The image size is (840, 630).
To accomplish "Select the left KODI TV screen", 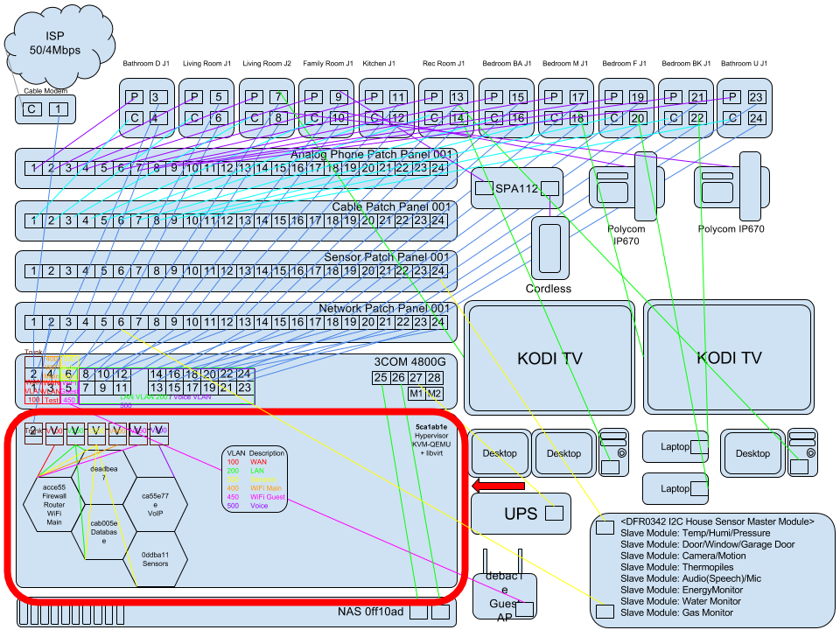I will point(549,358).
